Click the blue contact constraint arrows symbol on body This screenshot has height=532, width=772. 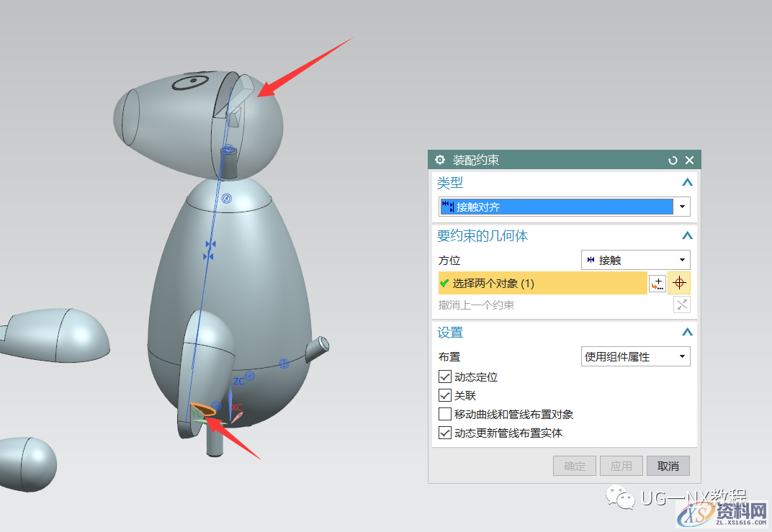coord(210,251)
